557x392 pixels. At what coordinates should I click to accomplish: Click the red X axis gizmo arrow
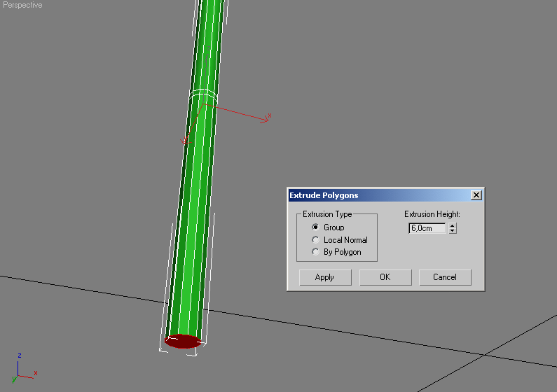[265, 120]
